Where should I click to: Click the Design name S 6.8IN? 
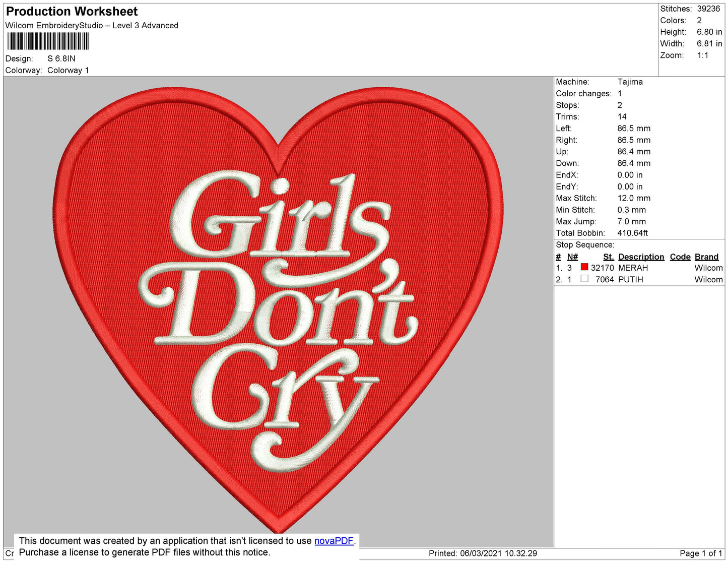pyautogui.click(x=61, y=58)
